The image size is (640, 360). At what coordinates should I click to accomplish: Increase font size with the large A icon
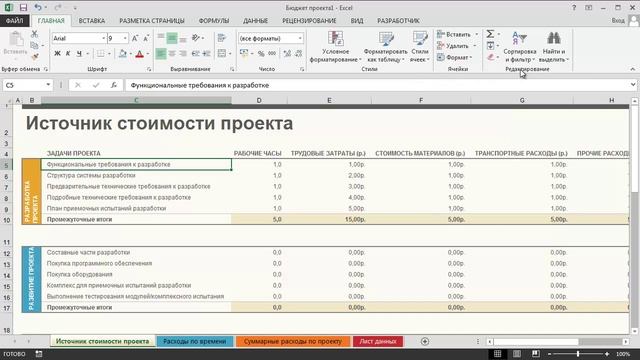pos(135,38)
